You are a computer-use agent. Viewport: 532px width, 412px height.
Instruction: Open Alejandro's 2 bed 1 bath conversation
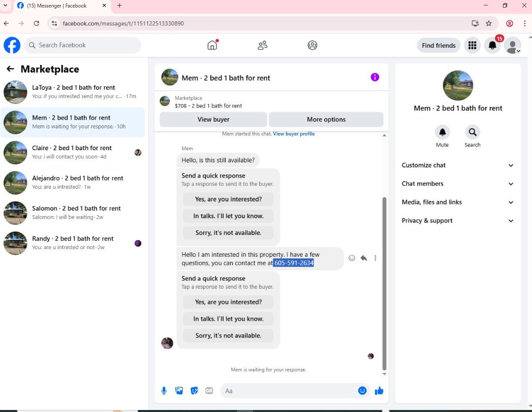(73, 183)
